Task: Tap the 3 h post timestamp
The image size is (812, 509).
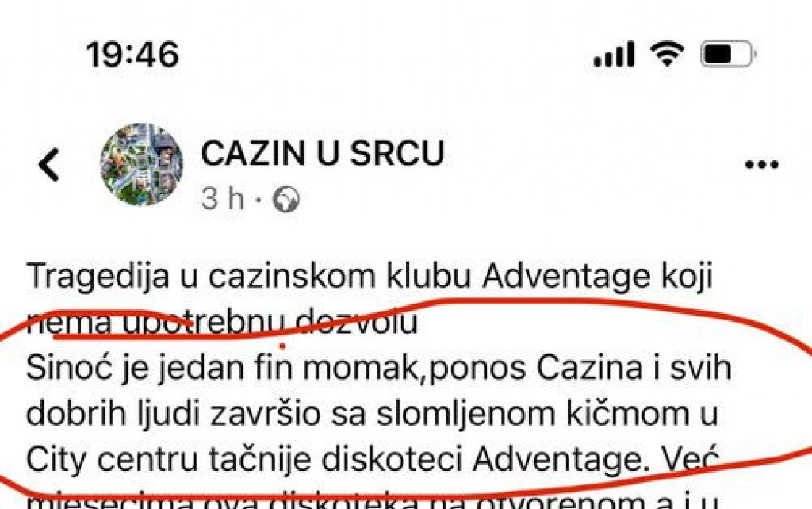Action: click(x=222, y=198)
